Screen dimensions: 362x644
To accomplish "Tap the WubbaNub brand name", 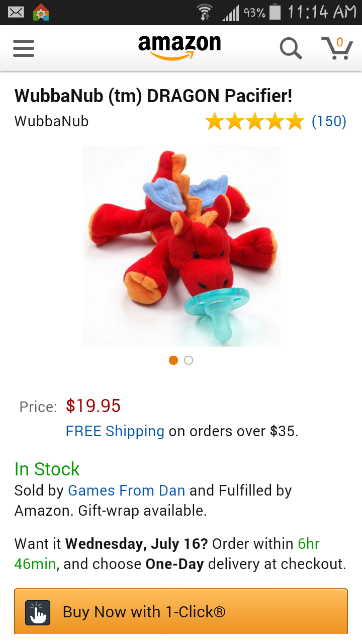I will click(x=52, y=121).
